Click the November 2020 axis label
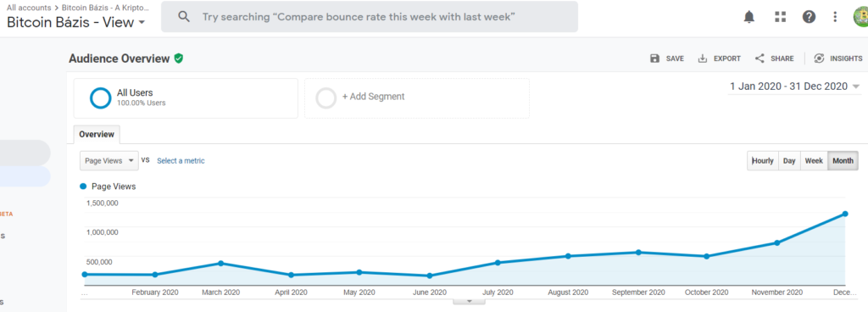This screenshot has height=312, width=868. [776, 292]
